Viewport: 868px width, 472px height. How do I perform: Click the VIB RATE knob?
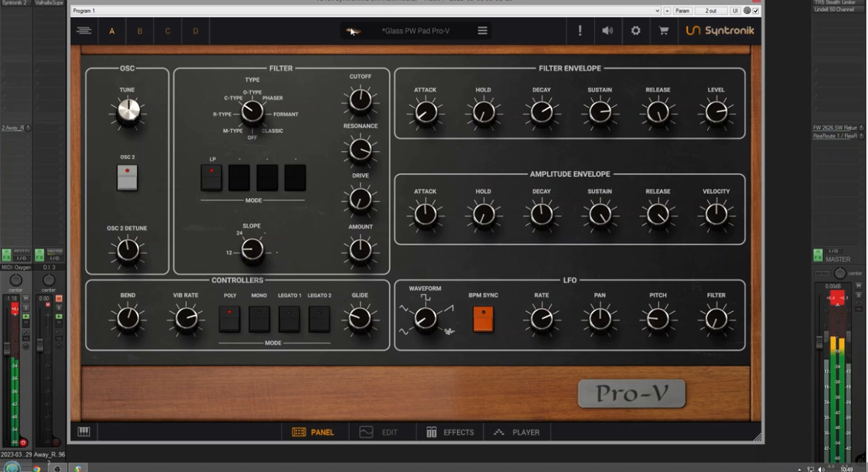point(186,318)
